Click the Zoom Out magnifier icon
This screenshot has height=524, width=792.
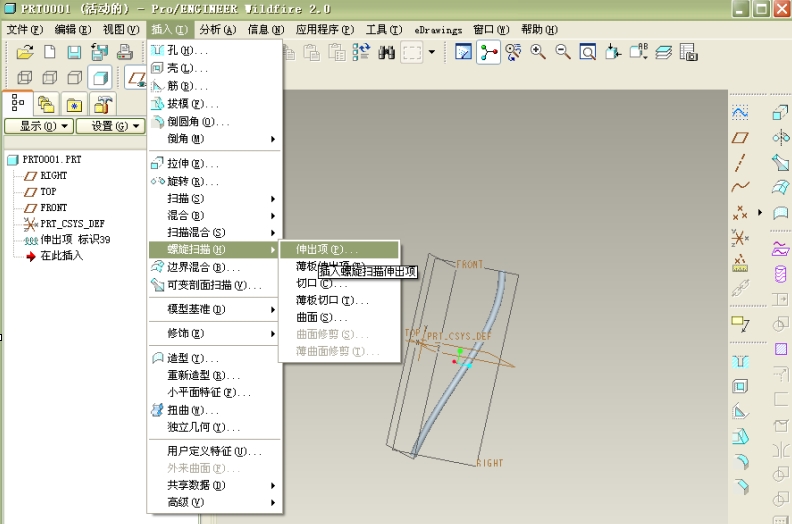pos(562,52)
